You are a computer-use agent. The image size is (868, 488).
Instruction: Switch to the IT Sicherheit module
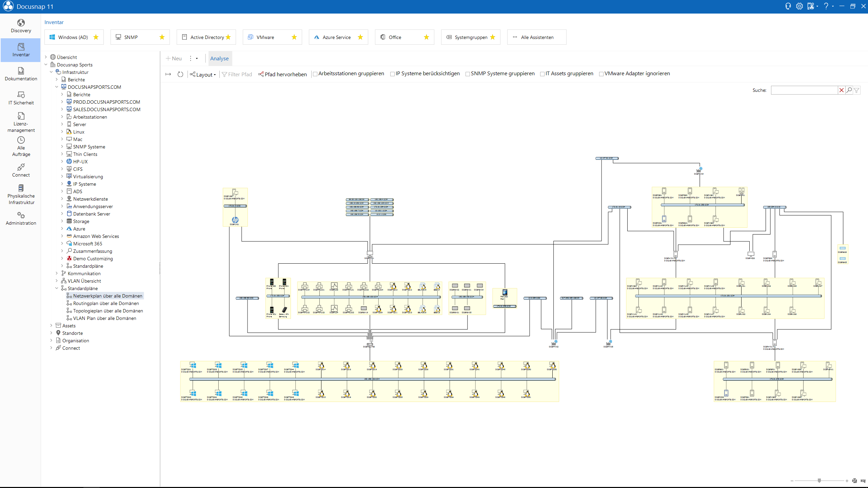pyautogui.click(x=21, y=98)
